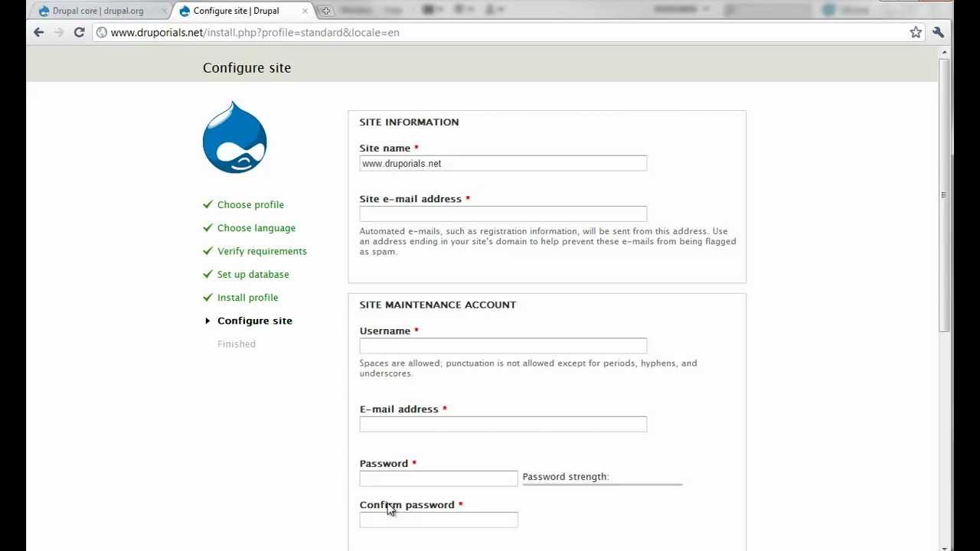Click the address bar URL
Image resolution: width=980 pixels, height=551 pixels.
(255, 32)
